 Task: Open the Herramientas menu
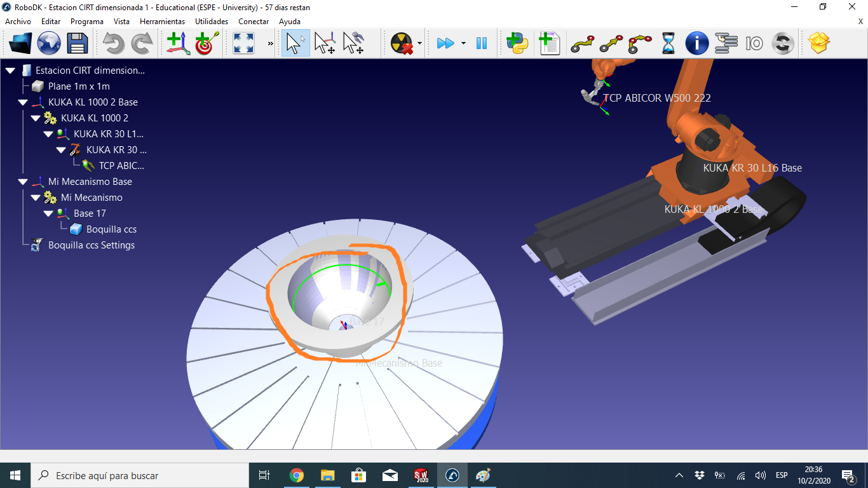(162, 22)
